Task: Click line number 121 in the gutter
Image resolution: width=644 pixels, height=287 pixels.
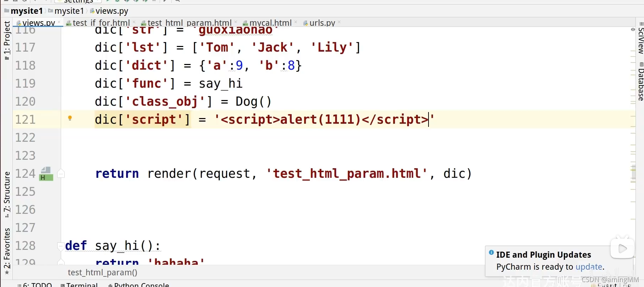Action: tap(25, 119)
